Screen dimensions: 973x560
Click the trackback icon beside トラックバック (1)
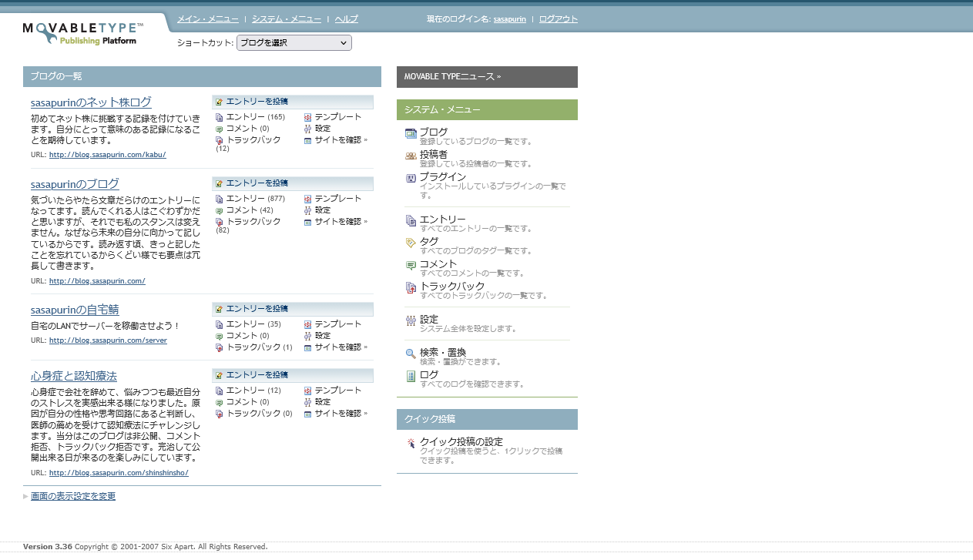pos(220,348)
